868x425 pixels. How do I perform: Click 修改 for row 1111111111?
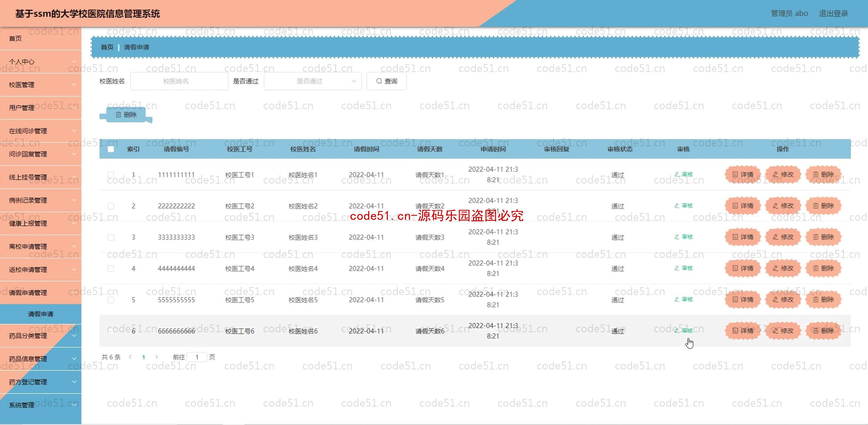click(783, 174)
